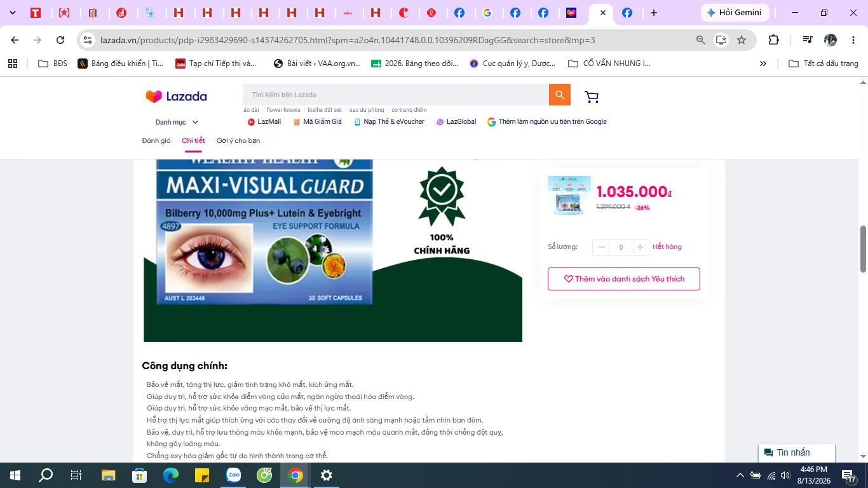Open the Tất cả dấu trang folder
Image resolution: width=868 pixels, height=488 pixels.
point(824,64)
